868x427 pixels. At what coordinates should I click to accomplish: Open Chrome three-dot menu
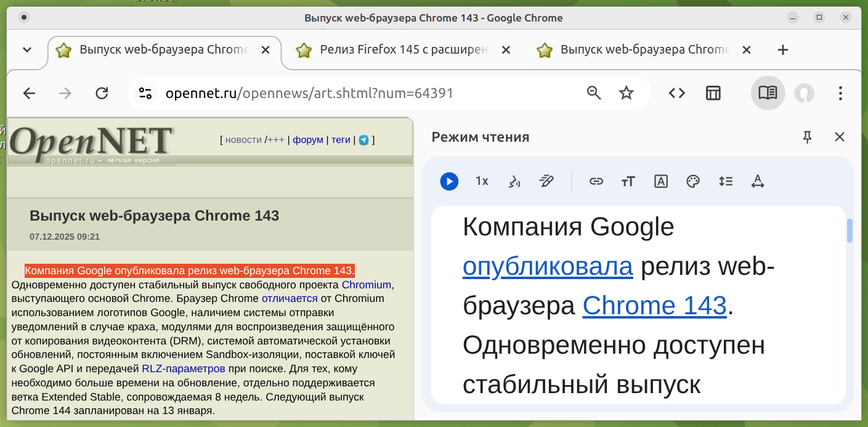tap(841, 93)
